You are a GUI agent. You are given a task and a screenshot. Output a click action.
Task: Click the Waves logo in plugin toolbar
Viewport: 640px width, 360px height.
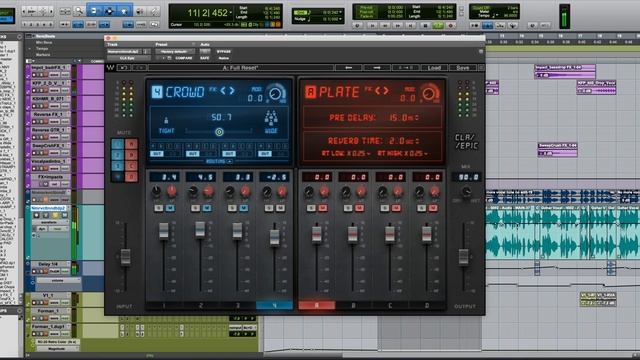(x=110, y=68)
